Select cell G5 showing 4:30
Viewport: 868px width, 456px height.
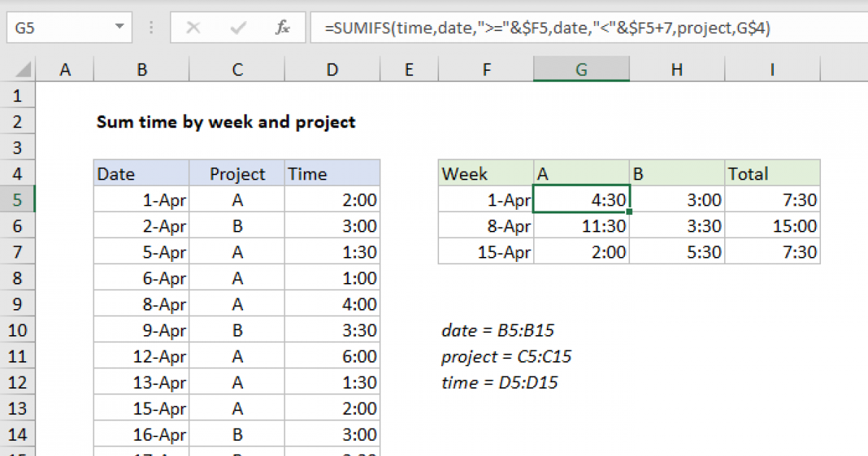(x=581, y=199)
